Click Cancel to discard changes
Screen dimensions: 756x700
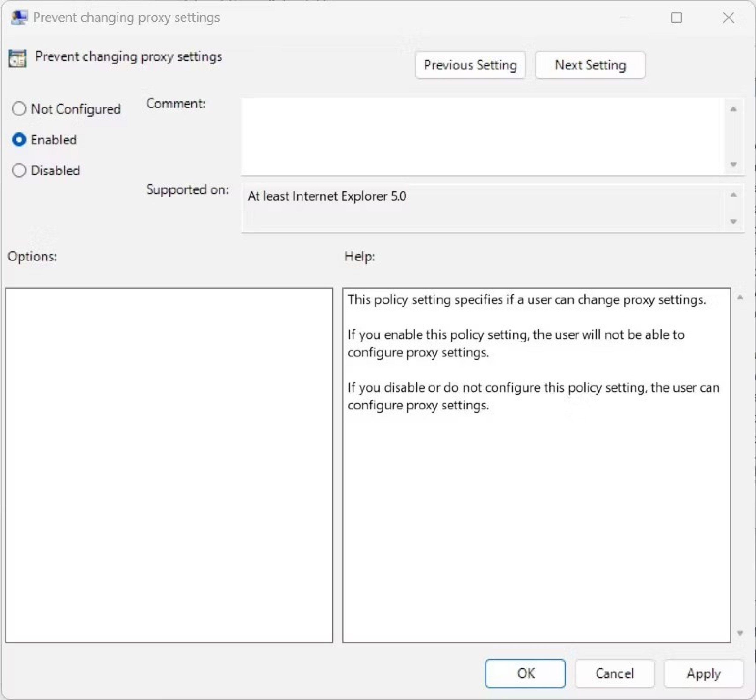(x=615, y=673)
